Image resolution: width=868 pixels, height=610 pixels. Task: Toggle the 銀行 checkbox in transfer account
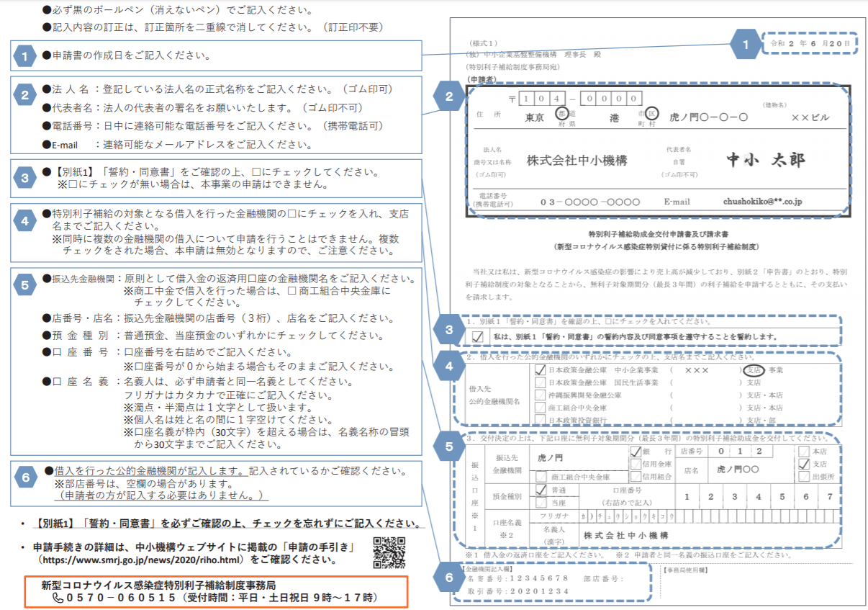click(636, 452)
